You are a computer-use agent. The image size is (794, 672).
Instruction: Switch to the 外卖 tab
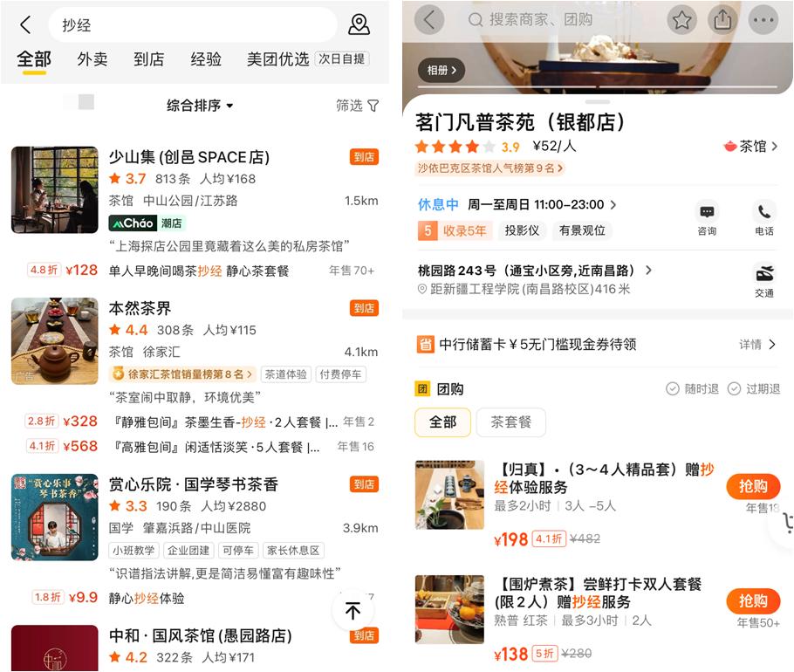92,59
